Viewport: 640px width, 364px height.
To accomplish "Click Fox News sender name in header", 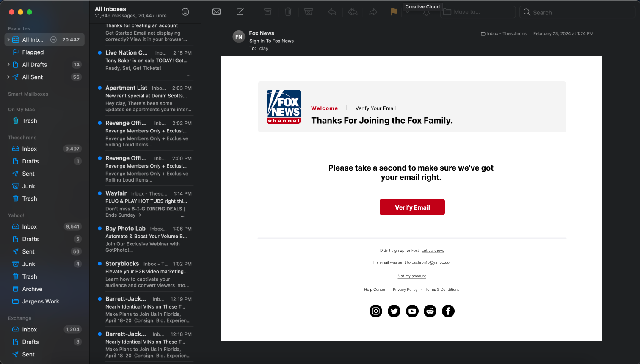I will pos(262,33).
